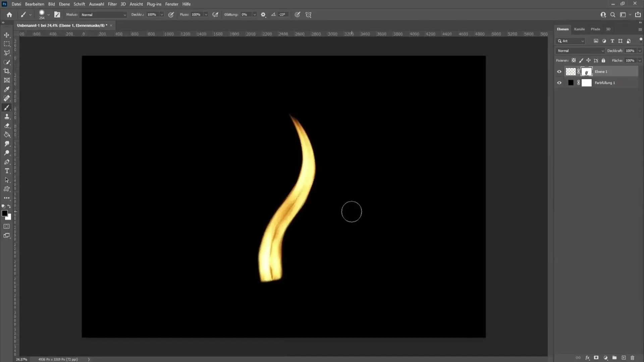Open the Filter menu
644x362 pixels.
[x=112, y=4]
